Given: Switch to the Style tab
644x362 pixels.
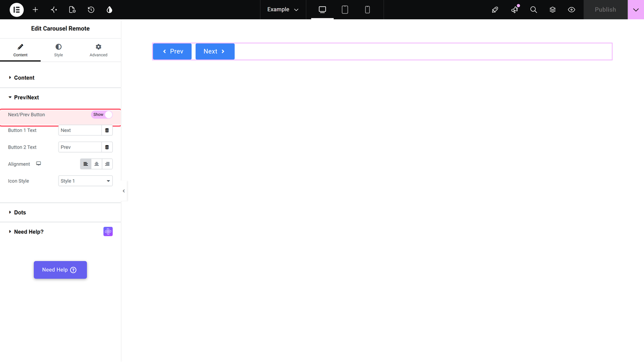Looking at the screenshot, I should pyautogui.click(x=58, y=50).
